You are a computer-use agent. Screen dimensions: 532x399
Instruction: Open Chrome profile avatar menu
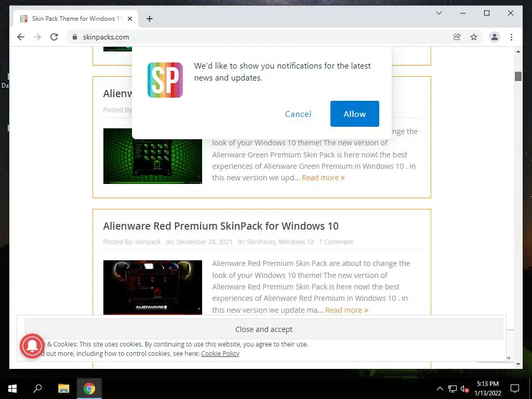(495, 37)
